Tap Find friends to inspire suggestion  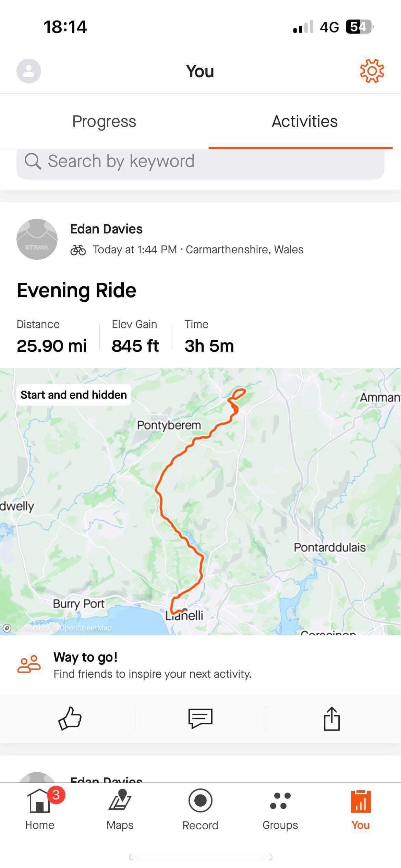tap(153, 674)
